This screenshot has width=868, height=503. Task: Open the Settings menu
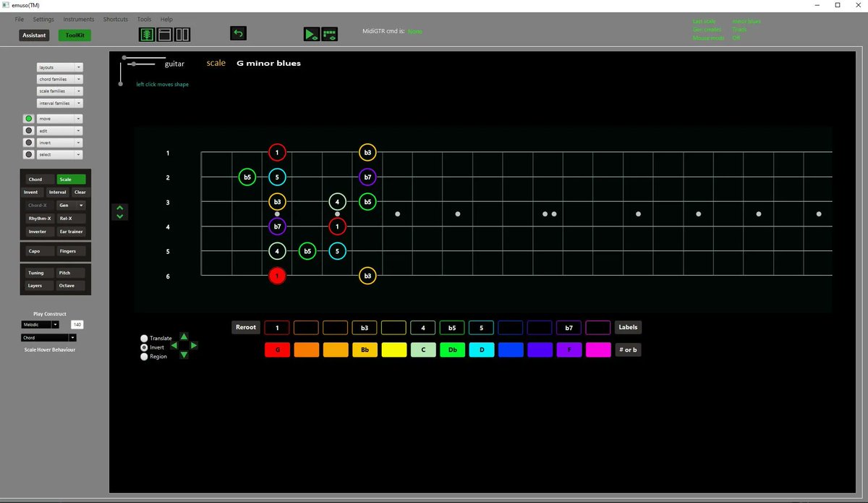[x=43, y=19]
